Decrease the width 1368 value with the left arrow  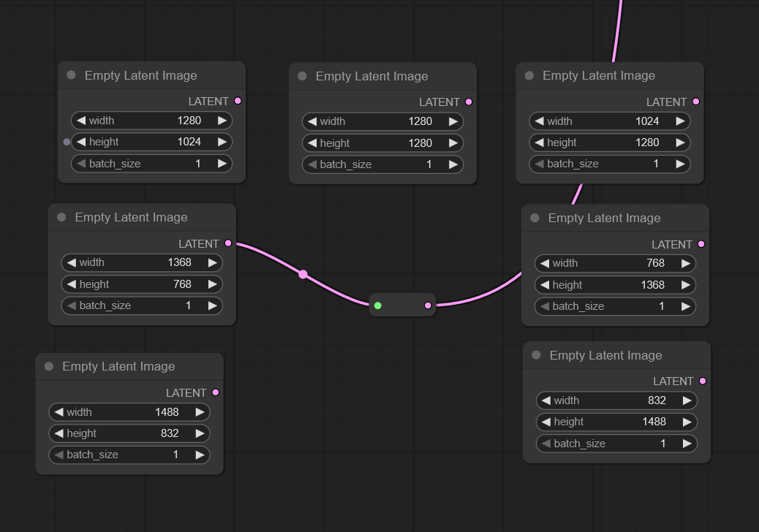[x=72, y=262]
